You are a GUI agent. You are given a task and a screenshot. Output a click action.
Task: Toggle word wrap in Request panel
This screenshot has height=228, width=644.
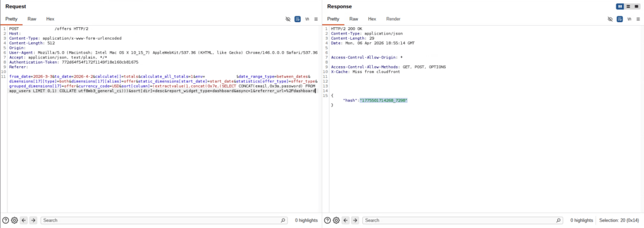point(297,19)
